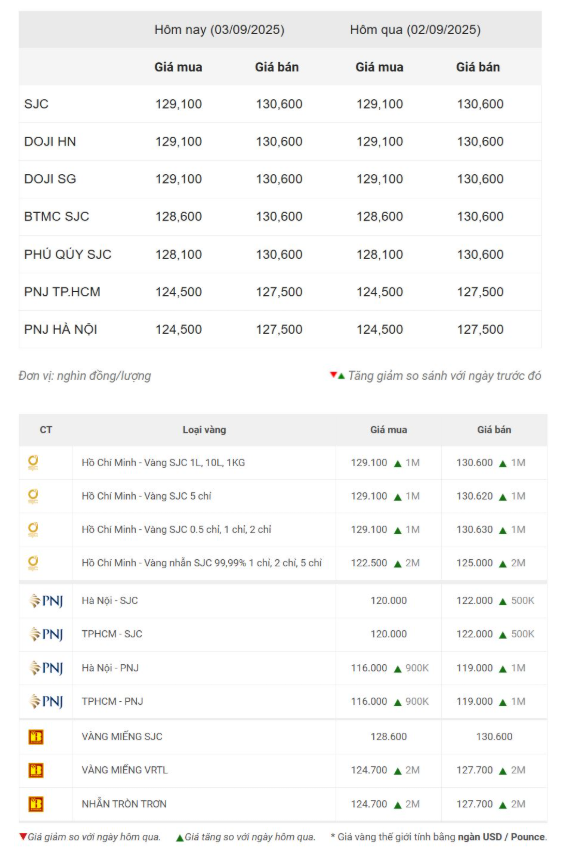Click the green up arrow next to 125.000
The width and height of the screenshot is (568, 858).
(503, 564)
